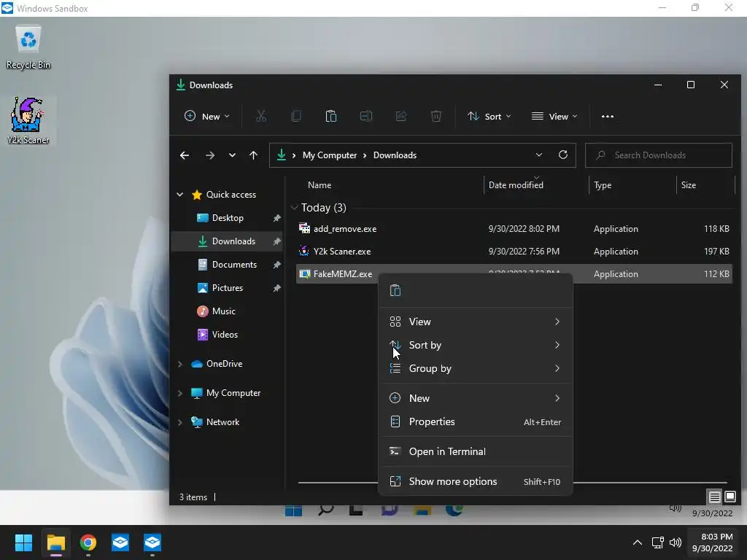Open host taskbar clock 8:03 PM
This screenshot has height=560, width=747.
pos(712,542)
